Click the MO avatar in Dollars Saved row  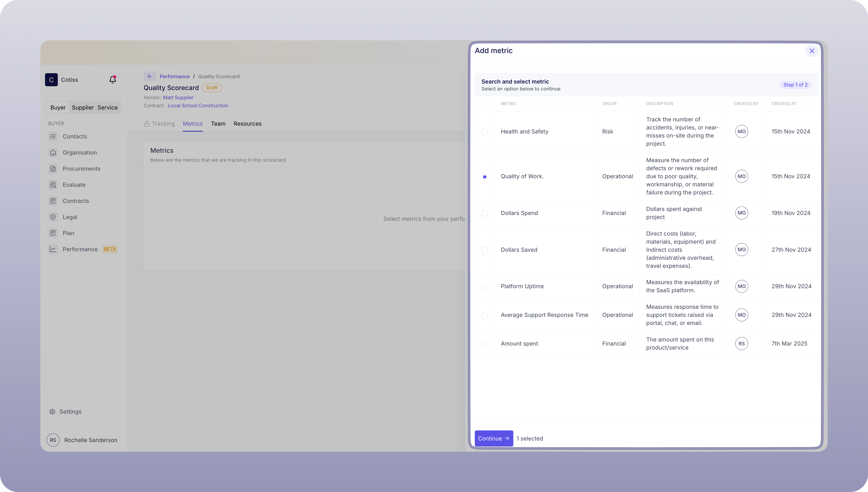point(742,250)
